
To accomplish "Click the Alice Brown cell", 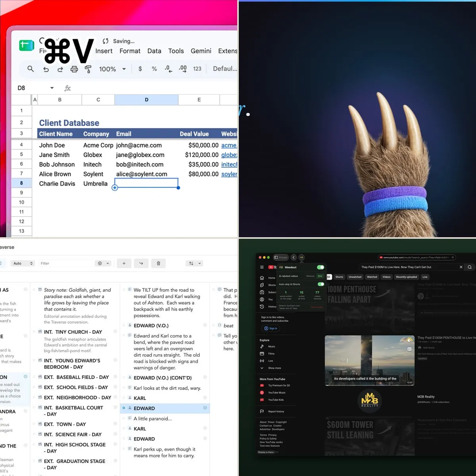I will [59, 174].
